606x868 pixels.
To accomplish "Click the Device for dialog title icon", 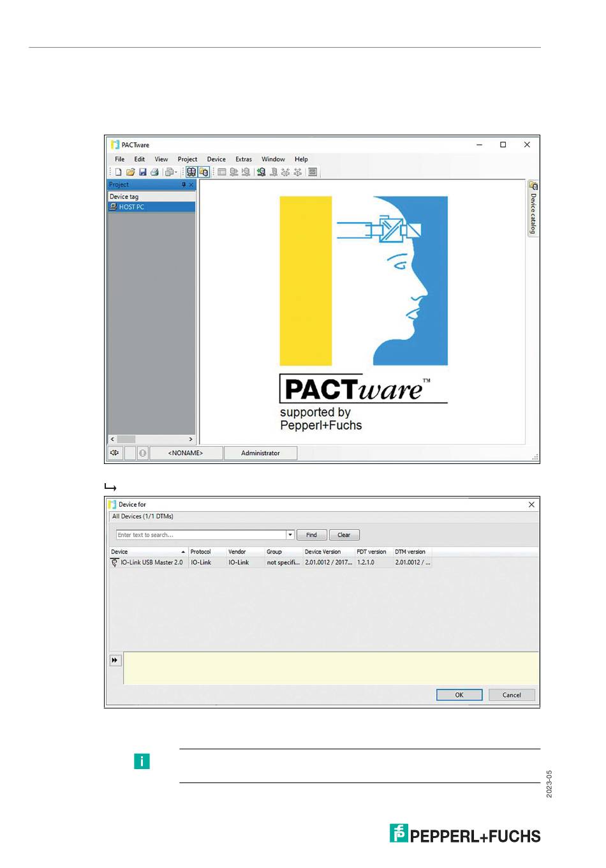I will pos(112,505).
